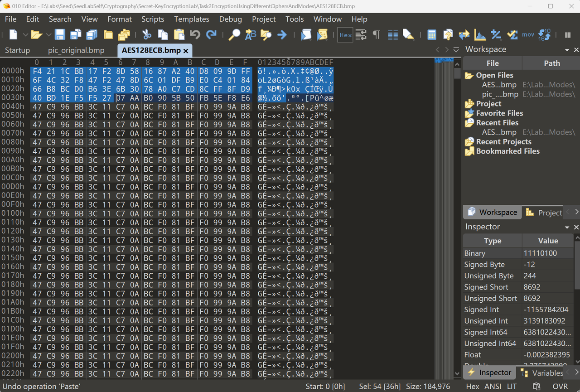Open the File menu
Image resolution: width=580 pixels, height=392 pixels.
coord(10,19)
